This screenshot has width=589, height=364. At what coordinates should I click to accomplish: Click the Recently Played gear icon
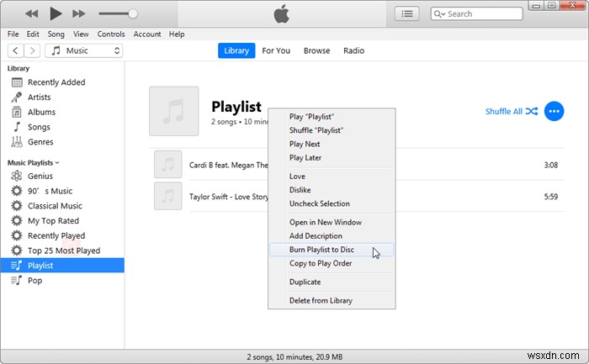click(x=17, y=235)
